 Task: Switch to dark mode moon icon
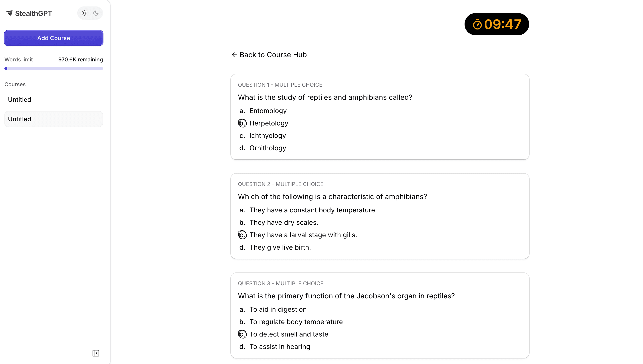pyautogui.click(x=96, y=13)
